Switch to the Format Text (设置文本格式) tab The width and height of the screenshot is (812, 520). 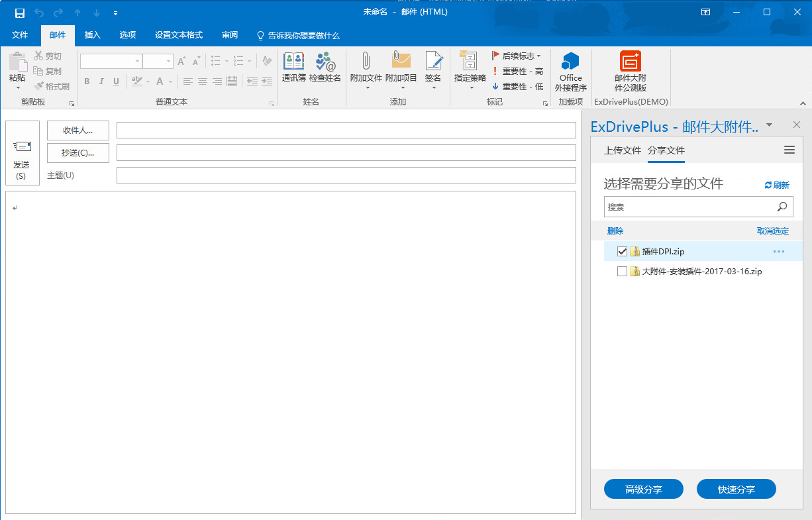point(179,35)
